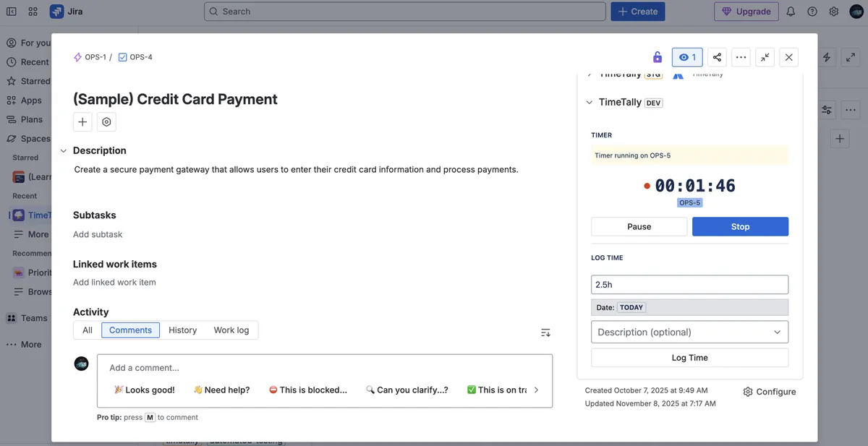Screen dimensions: 868x446
Task: Click the three-dot menu behind dialog right
Action: [x=851, y=111]
